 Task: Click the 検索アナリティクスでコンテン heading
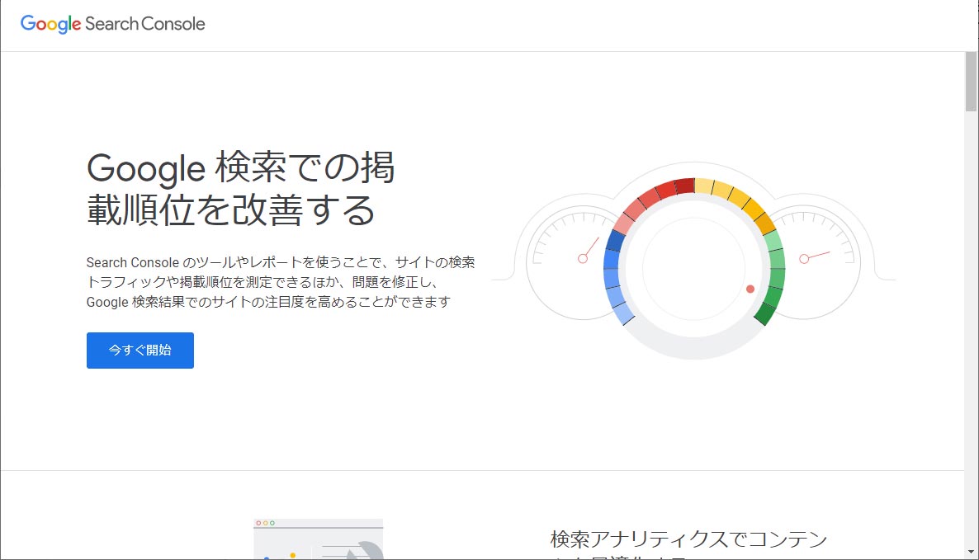pos(688,544)
